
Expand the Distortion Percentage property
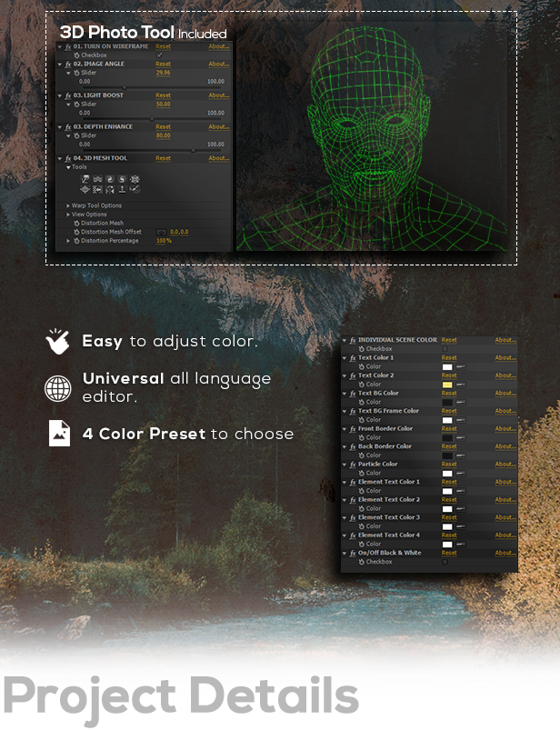pyautogui.click(x=68, y=241)
